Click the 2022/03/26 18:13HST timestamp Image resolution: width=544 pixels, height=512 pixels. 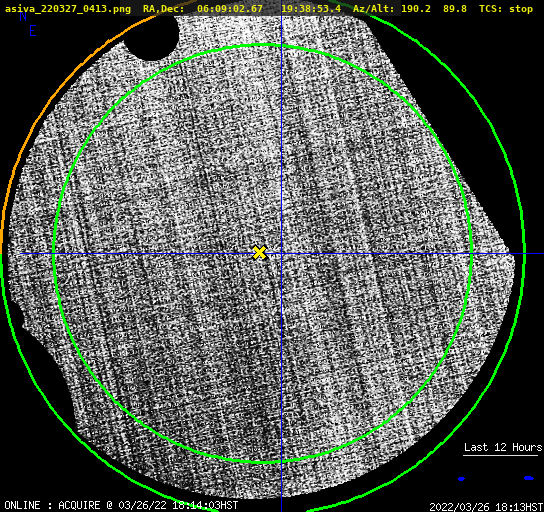click(x=486, y=507)
